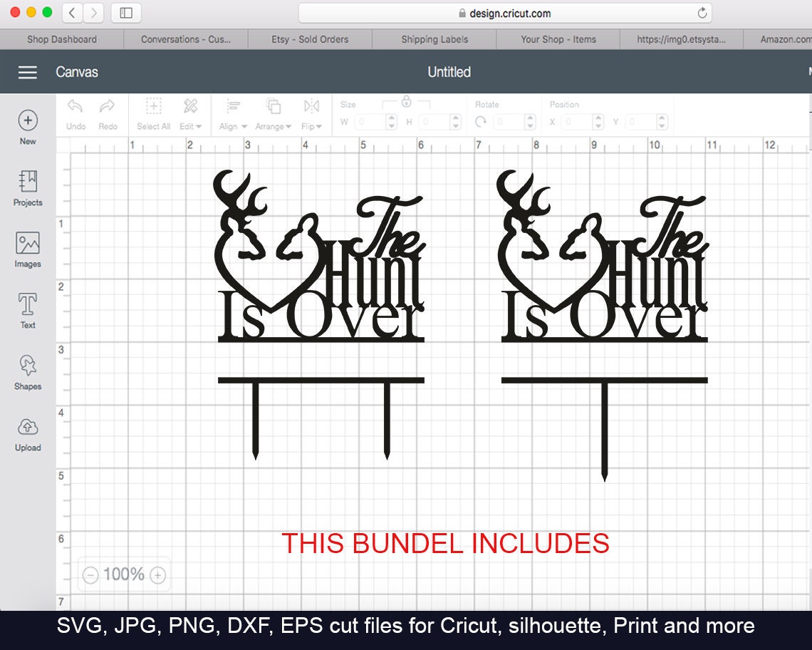
Task: Undo the last action
Action: (x=76, y=113)
